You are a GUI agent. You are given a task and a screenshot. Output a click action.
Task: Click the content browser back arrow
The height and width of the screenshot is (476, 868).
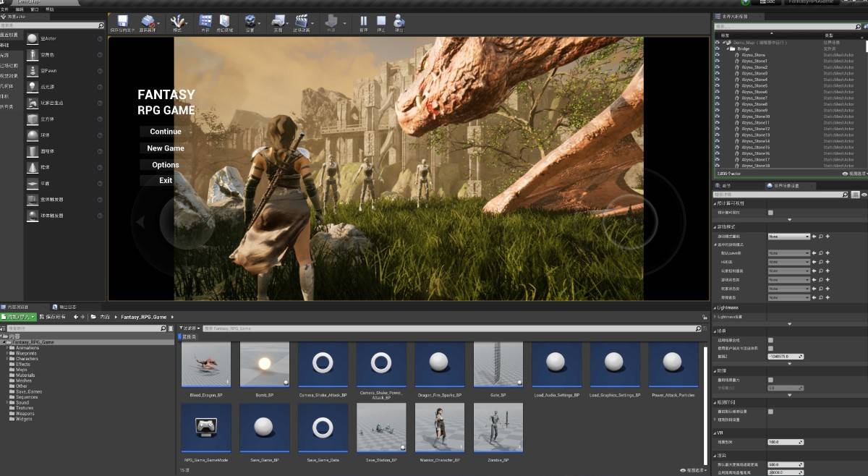click(x=75, y=317)
